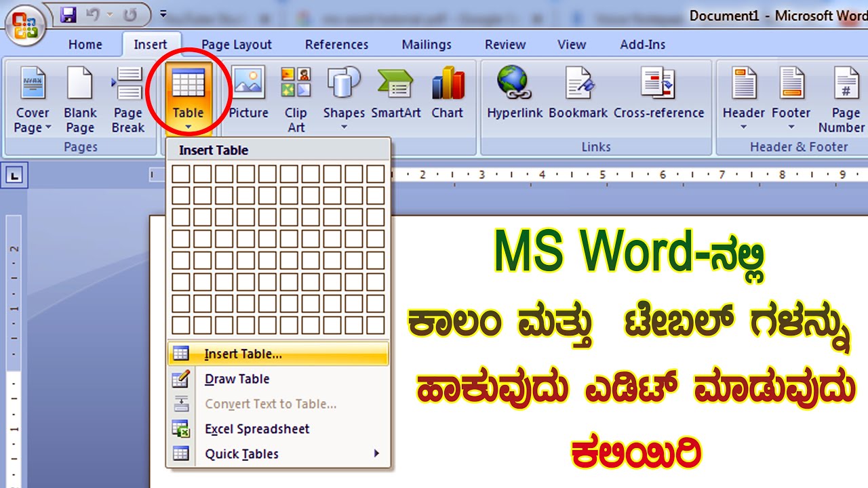This screenshot has width=868, height=488.
Task: Insert a SmartArt graphic
Action: (x=396, y=94)
